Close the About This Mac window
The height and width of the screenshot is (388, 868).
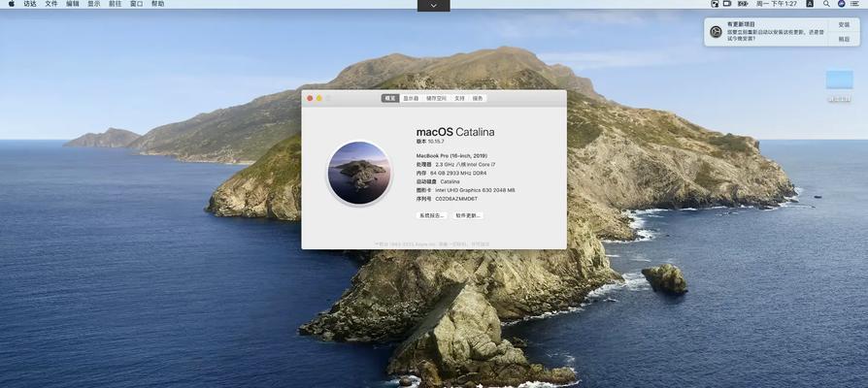[310, 98]
